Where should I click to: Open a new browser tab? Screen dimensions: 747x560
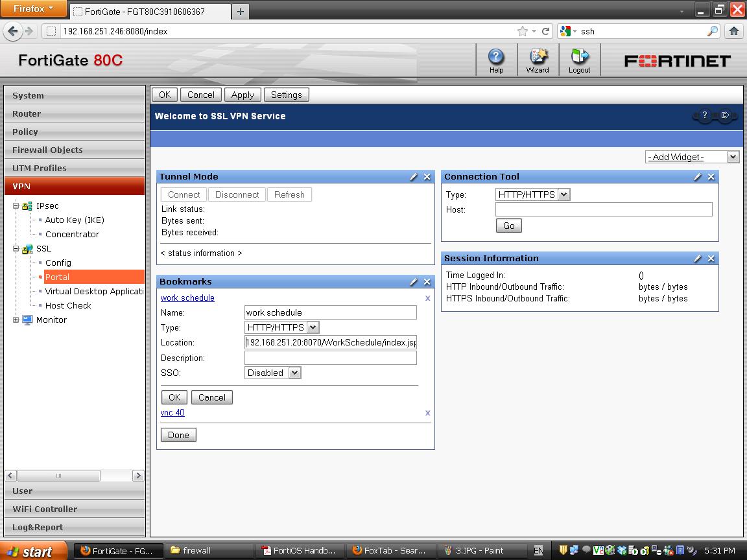click(241, 12)
